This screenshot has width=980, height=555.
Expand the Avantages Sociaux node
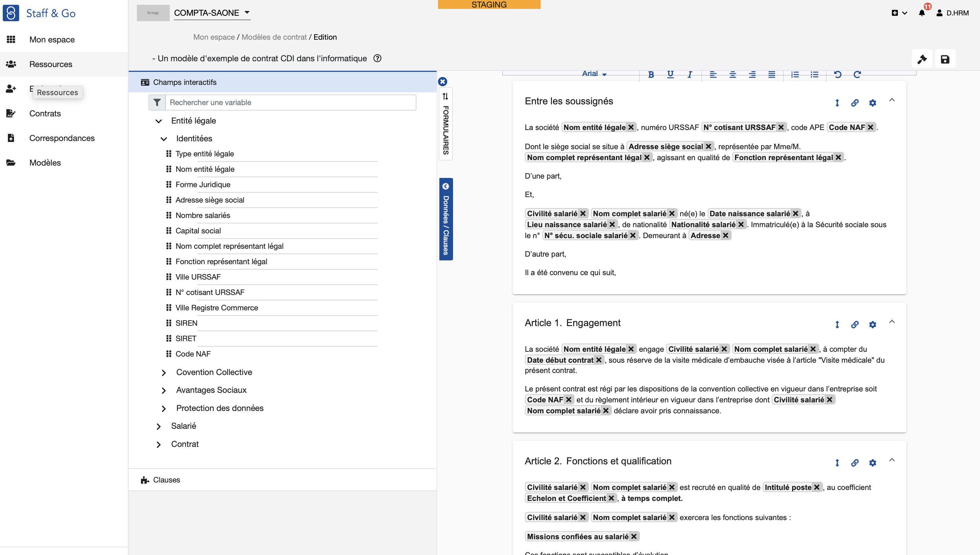tap(164, 390)
